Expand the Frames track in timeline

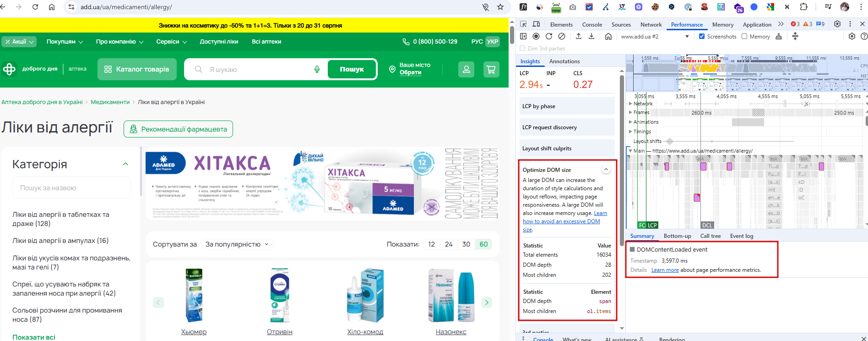[x=630, y=112]
